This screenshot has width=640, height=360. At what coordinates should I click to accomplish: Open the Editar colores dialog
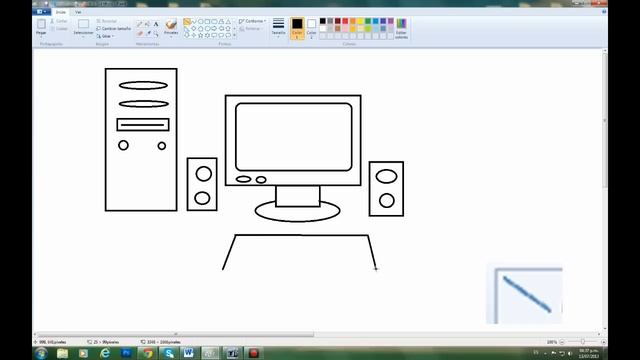[401, 28]
